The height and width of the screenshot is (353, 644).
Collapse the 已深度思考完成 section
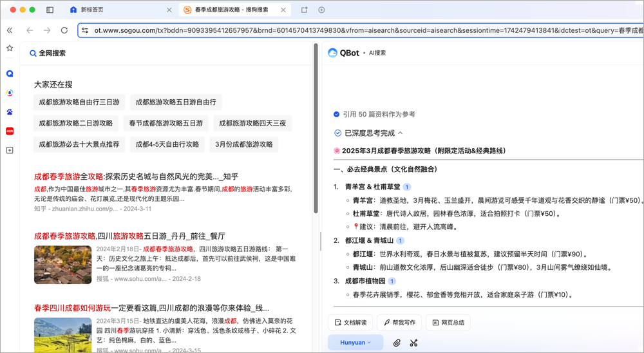pos(400,133)
